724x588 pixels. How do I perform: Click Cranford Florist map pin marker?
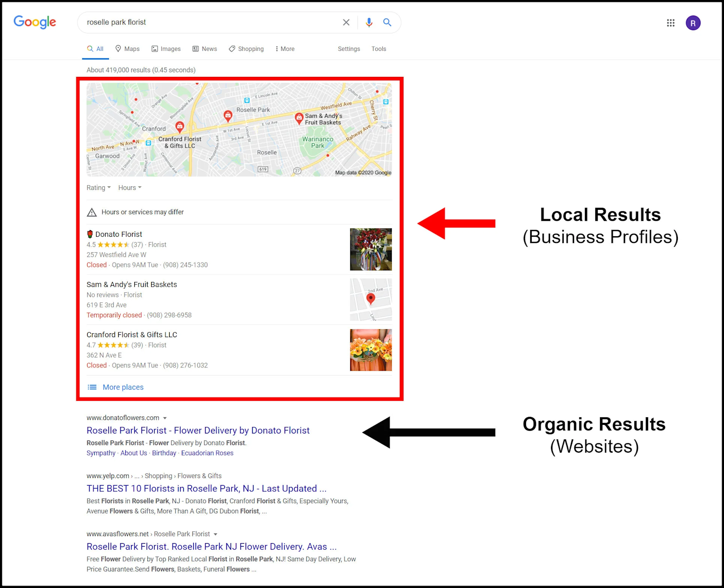180,126
